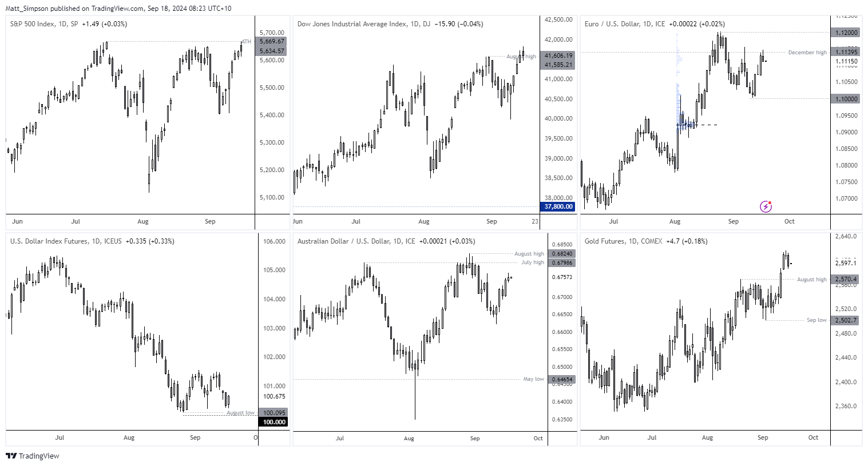Click the ATH annotation on S&P chart
This screenshot has width=868, height=466.
(x=247, y=42)
